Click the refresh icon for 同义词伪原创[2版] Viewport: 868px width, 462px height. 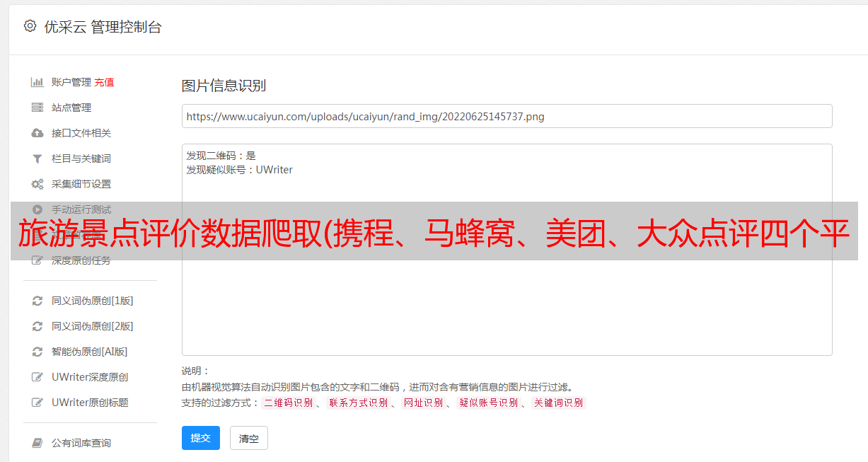(37, 326)
